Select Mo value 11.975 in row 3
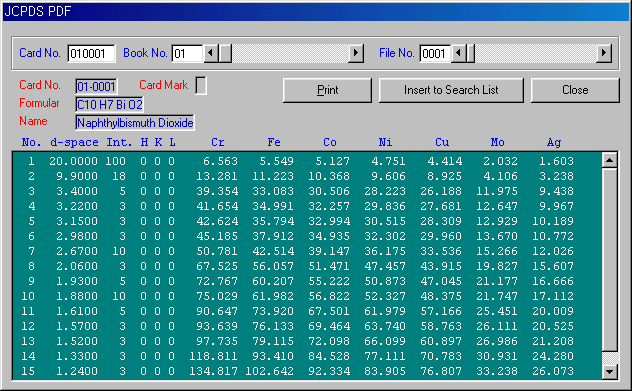Image resolution: width=632 pixels, height=391 pixels. click(497, 191)
